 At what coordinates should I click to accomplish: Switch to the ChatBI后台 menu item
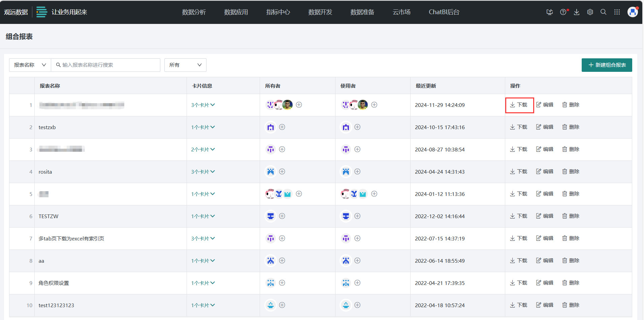[444, 12]
